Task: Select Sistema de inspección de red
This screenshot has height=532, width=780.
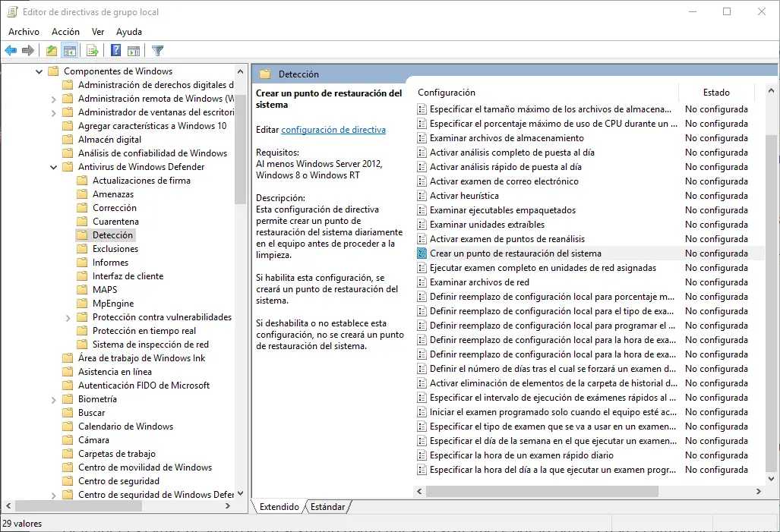Action: click(150, 345)
